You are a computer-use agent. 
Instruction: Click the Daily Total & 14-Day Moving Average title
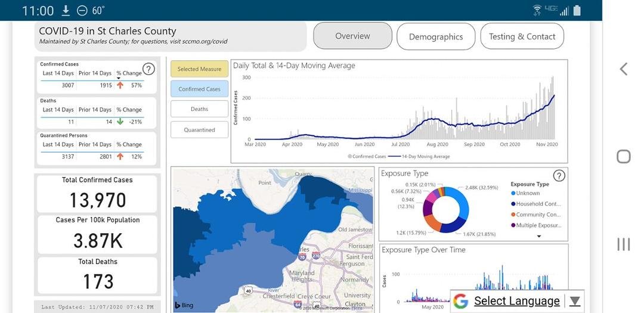(x=294, y=66)
